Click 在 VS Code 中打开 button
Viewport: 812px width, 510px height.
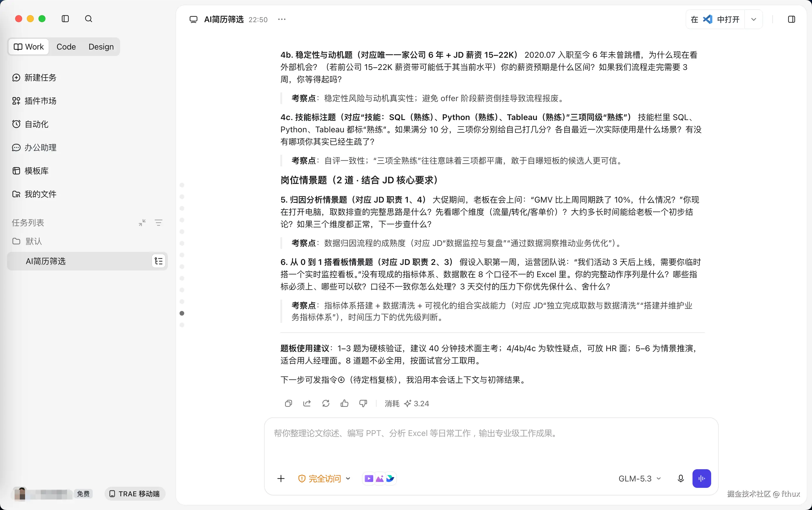715,20
